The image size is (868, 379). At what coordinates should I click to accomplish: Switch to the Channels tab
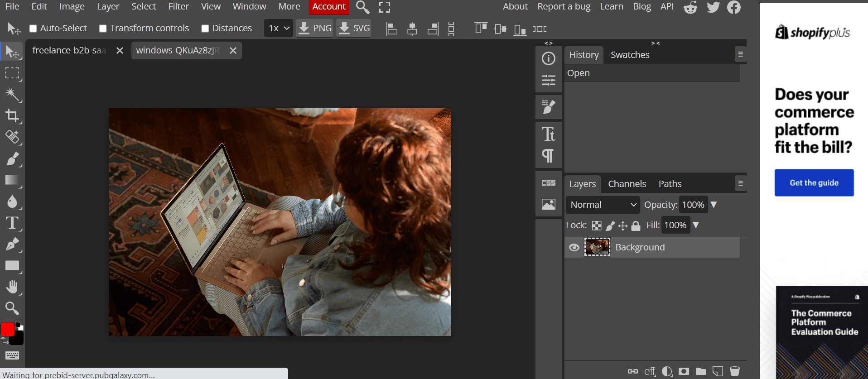pyautogui.click(x=627, y=184)
